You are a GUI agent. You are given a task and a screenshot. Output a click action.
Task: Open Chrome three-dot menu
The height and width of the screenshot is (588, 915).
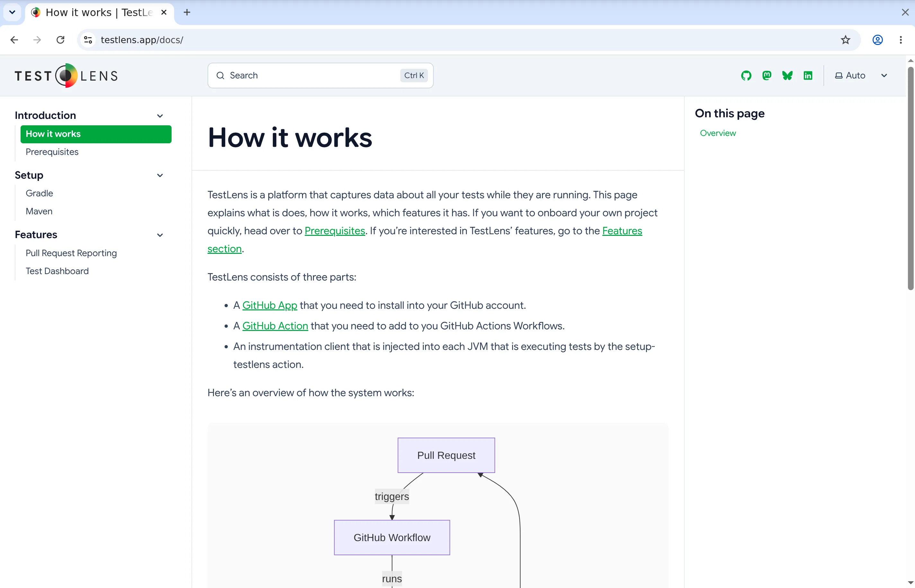click(x=901, y=40)
